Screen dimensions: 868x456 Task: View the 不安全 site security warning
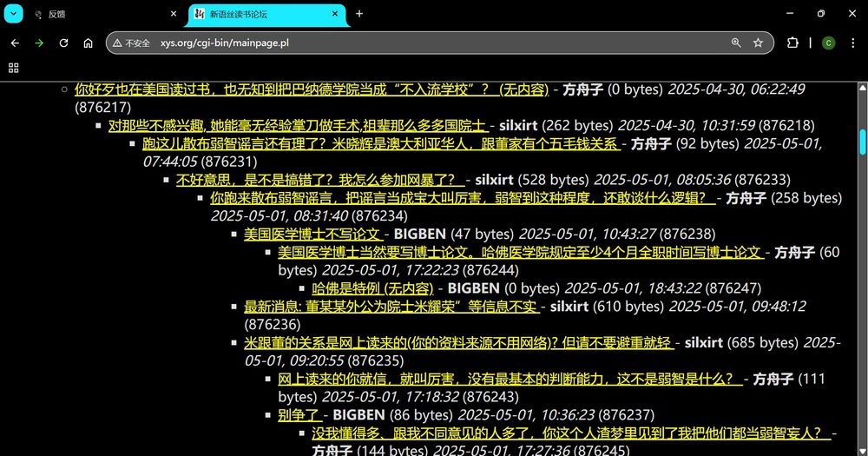(132, 43)
